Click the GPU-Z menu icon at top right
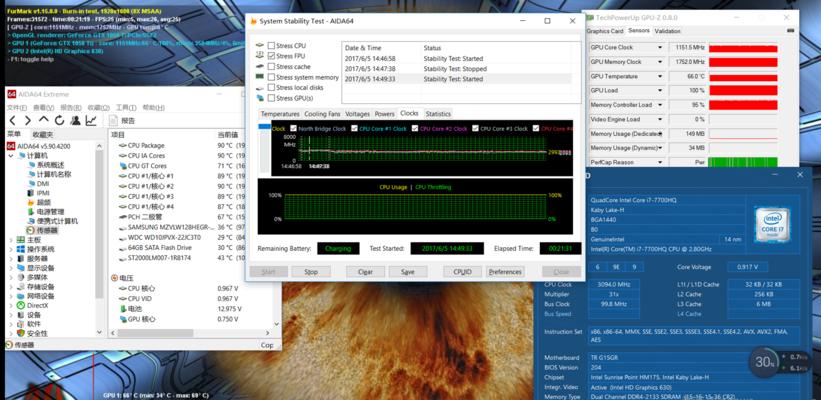Viewport: 821px width, 400px height. [790, 31]
